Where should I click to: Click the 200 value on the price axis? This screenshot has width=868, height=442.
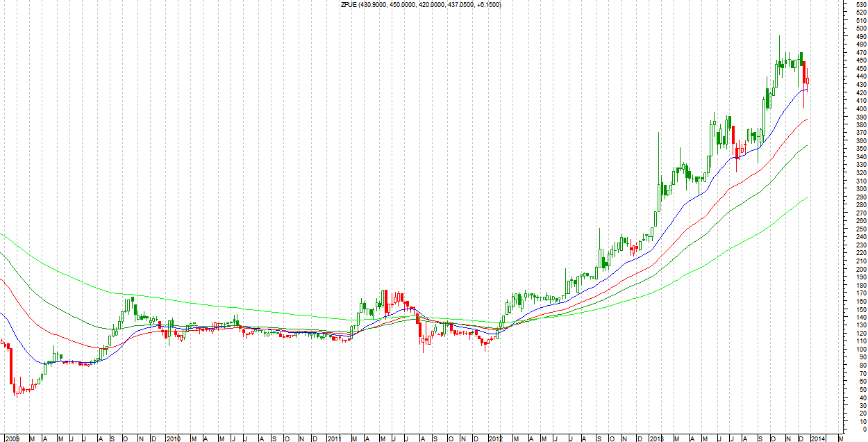click(x=861, y=270)
